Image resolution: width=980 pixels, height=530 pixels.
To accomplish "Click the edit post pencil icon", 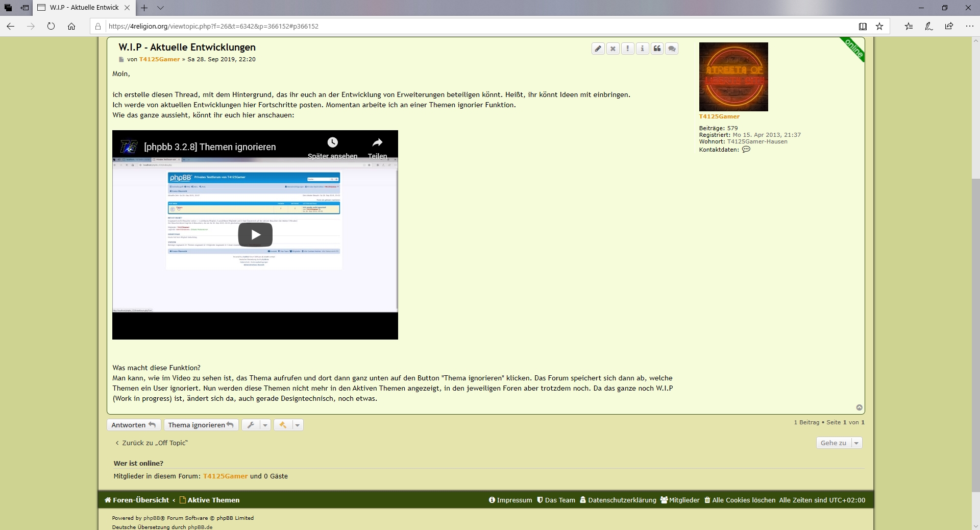I will coord(598,49).
